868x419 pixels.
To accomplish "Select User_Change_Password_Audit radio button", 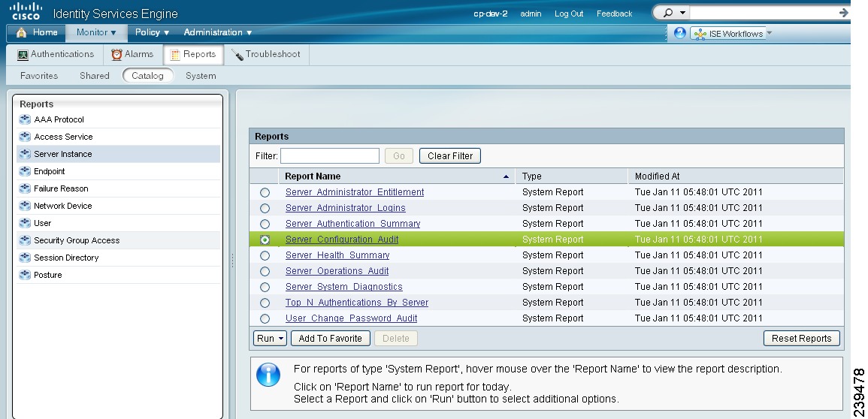I will point(265,318).
